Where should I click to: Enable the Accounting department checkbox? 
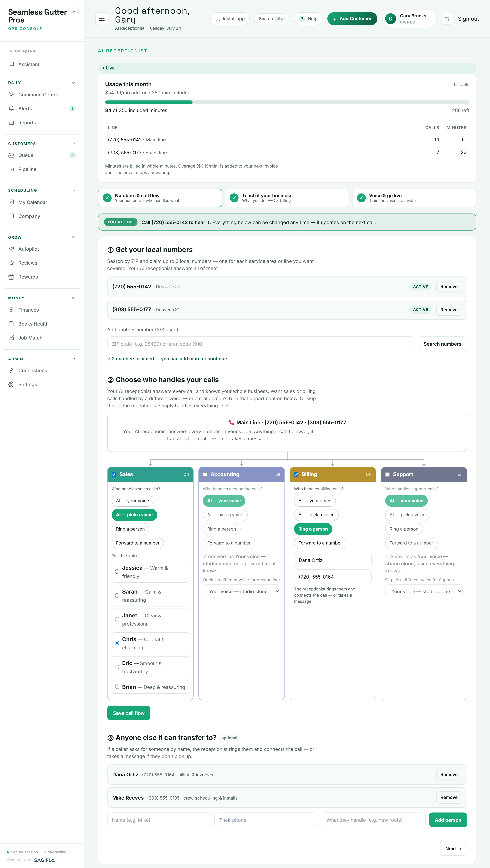click(205, 474)
